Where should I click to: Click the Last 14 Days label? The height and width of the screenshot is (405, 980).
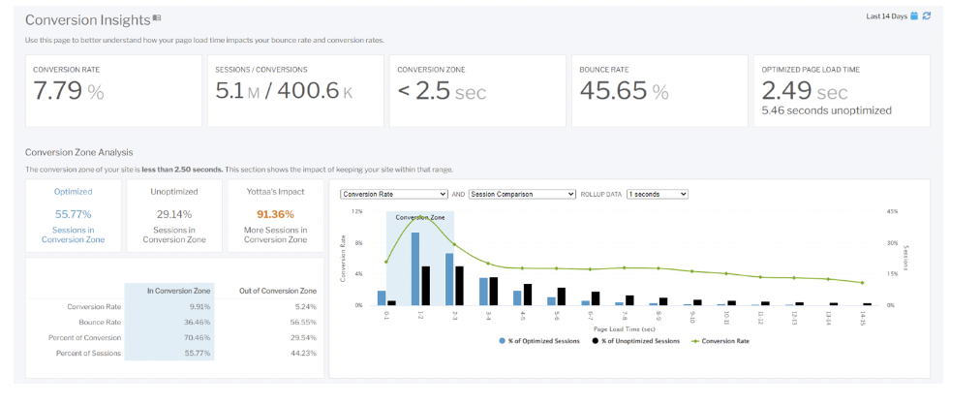tap(886, 16)
